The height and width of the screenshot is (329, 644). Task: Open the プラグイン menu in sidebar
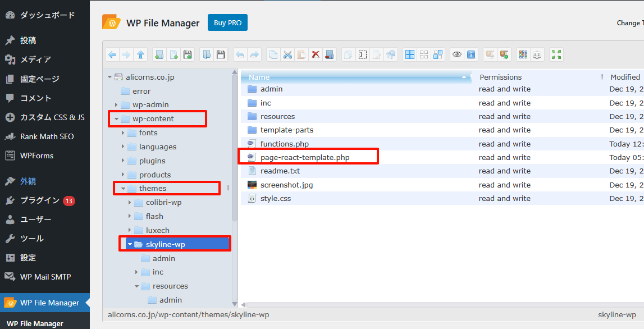(39, 200)
